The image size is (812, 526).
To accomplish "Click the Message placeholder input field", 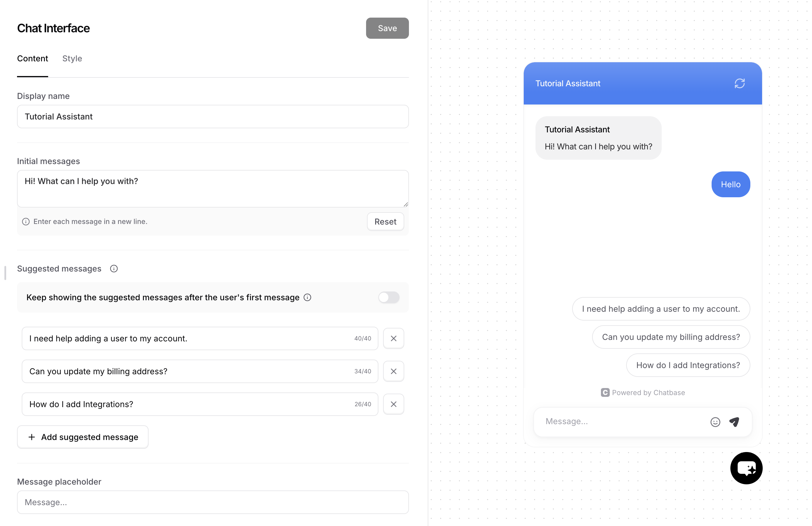I will click(213, 502).
